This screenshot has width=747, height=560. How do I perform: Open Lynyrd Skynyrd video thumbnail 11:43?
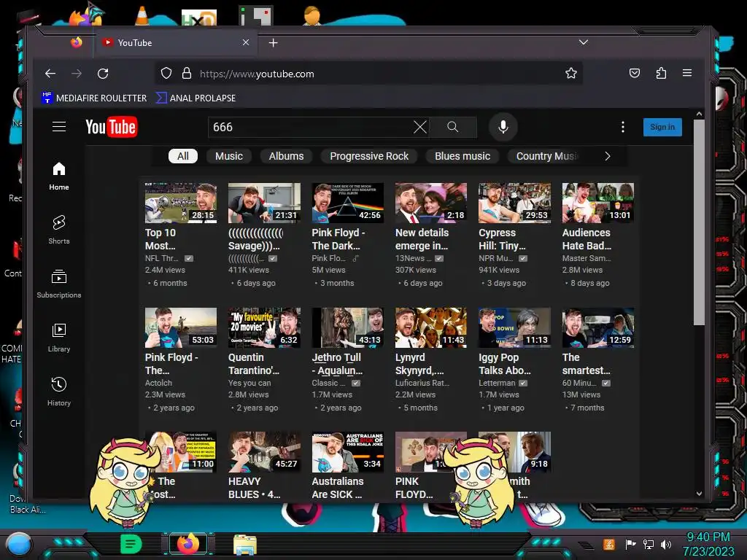pos(431,327)
